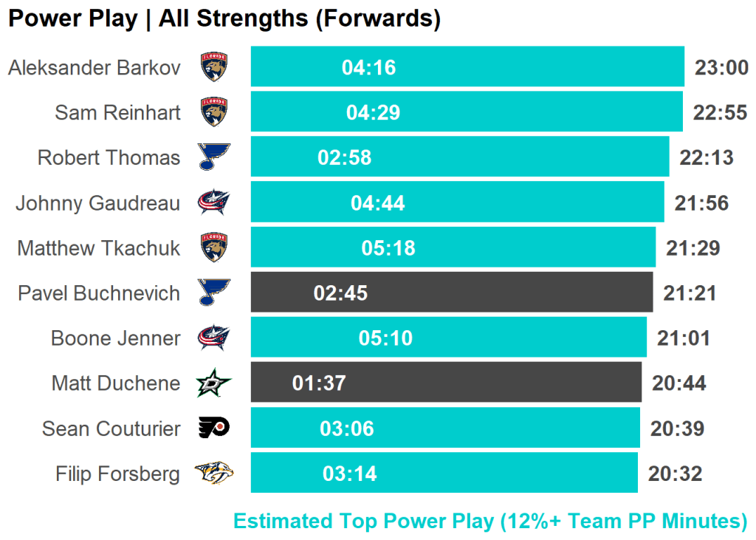Viewport: 756px width, 540px height.
Task: Click the Estimated Top Power Play legend text
Action: coord(490,521)
